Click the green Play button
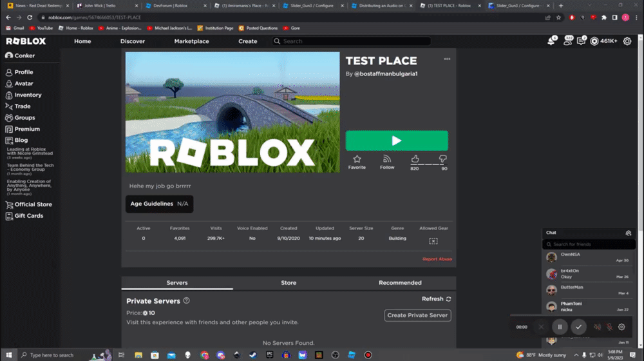Screen dimensions: 644x361 tap(397, 141)
